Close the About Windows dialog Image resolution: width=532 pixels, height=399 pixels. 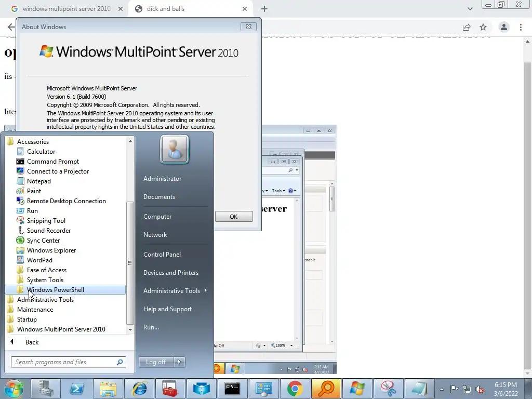[248, 27]
